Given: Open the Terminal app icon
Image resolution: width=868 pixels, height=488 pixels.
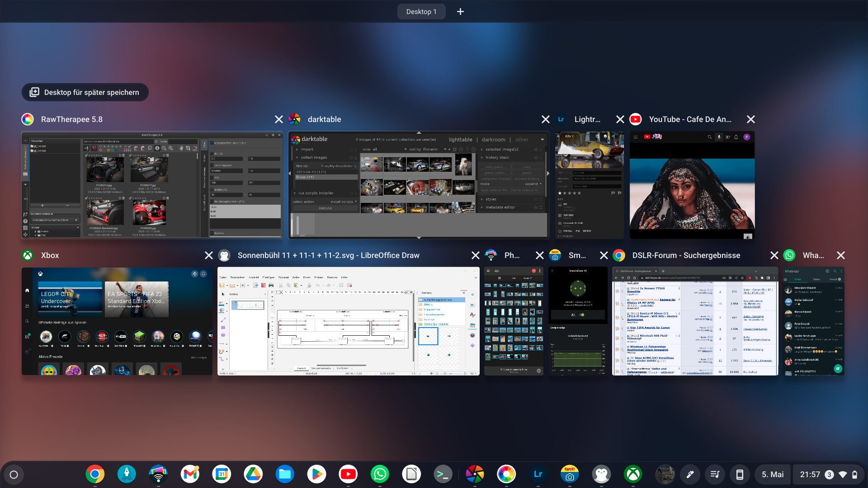Looking at the screenshot, I should pos(443,474).
